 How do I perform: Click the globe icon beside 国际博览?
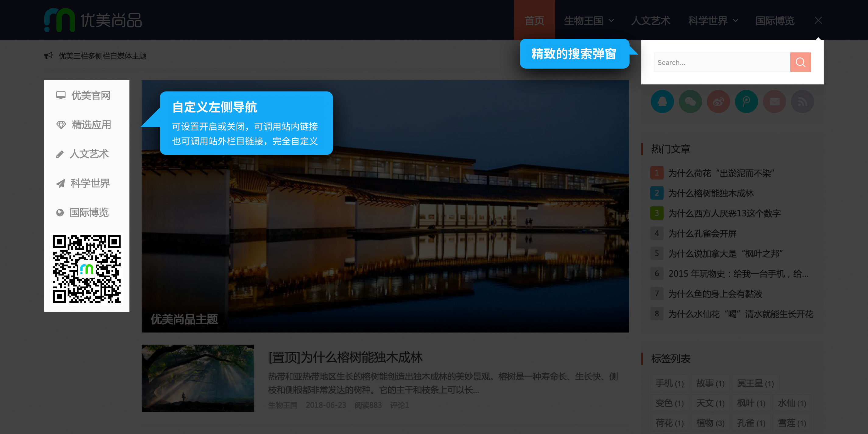tap(60, 212)
